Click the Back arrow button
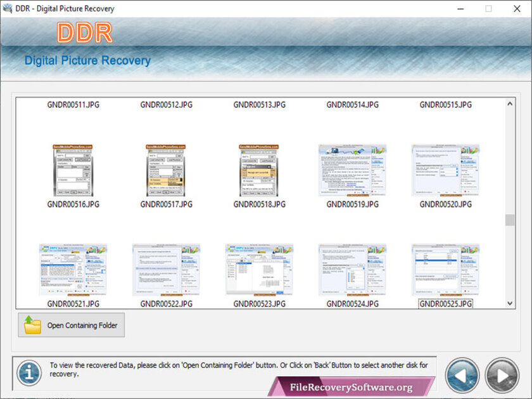532x399 pixels. pyautogui.click(x=462, y=375)
